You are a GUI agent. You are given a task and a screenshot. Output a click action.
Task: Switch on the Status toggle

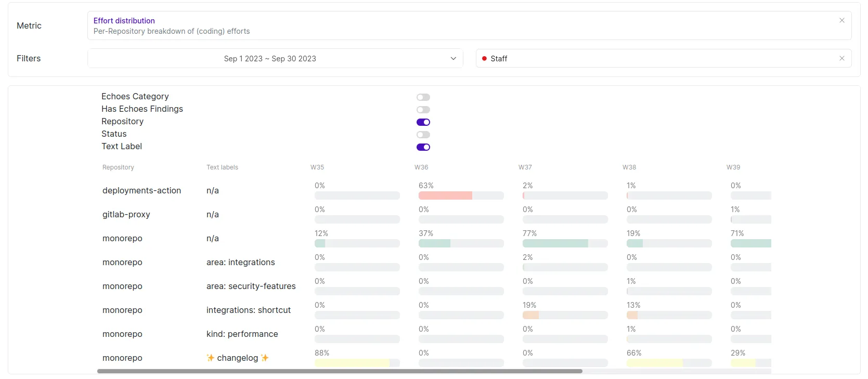point(423,135)
